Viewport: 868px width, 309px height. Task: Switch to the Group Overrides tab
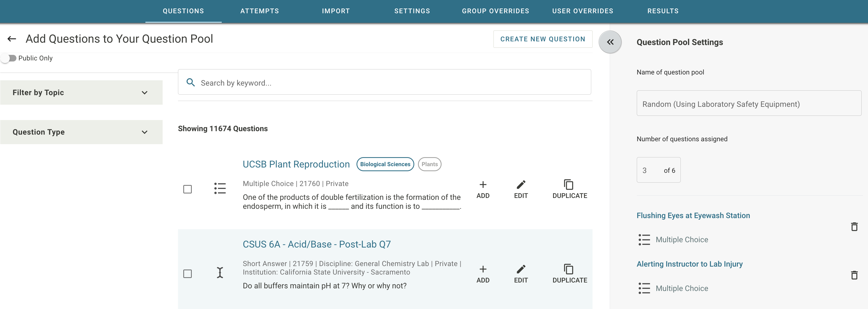point(495,11)
